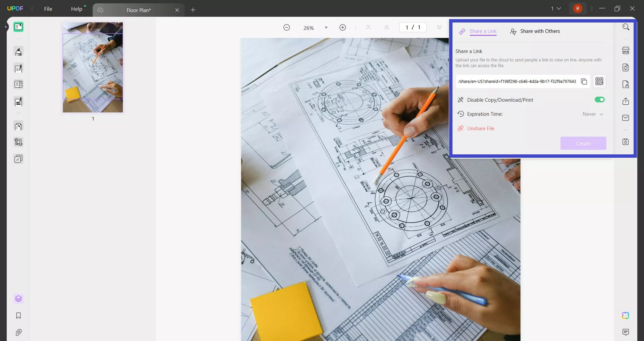This screenshot has width=644, height=341.
Task: Switch to Share a Link tab
Action: click(478, 31)
